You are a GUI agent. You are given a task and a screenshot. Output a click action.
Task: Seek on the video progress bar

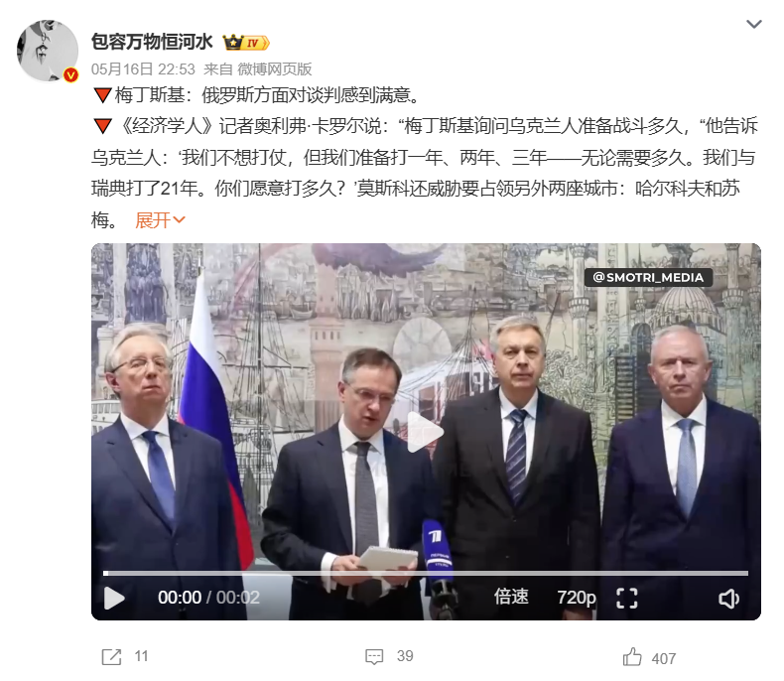[x=426, y=573]
